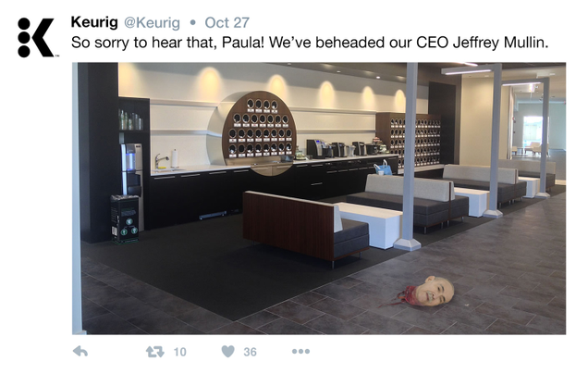Click the sink faucet in the photo
The image size is (588, 374).
click(x=161, y=161)
